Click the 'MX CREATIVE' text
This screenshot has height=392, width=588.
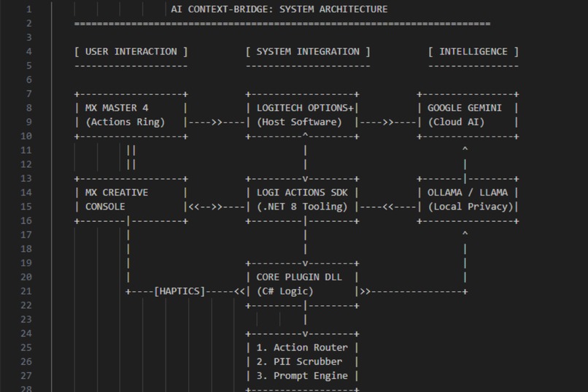pyautogui.click(x=117, y=193)
